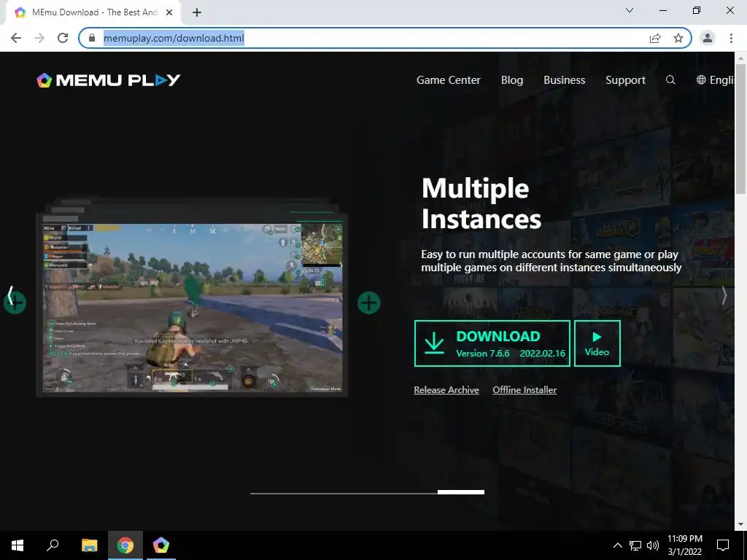Go forward with browser forward arrow
The height and width of the screenshot is (560, 747).
(x=39, y=38)
